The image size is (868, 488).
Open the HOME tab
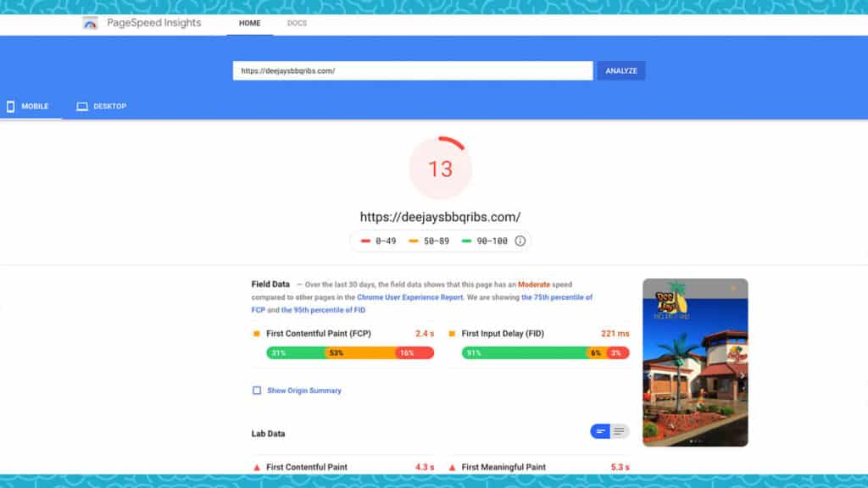click(x=249, y=23)
